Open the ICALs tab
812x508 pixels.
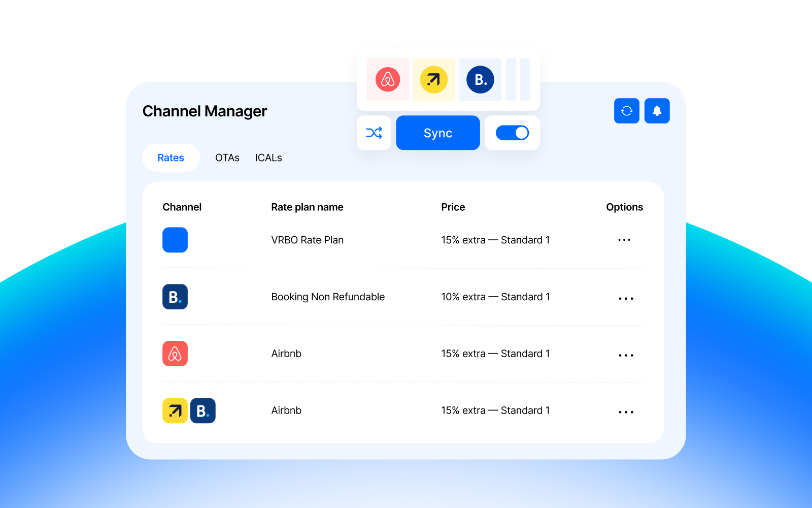268,158
